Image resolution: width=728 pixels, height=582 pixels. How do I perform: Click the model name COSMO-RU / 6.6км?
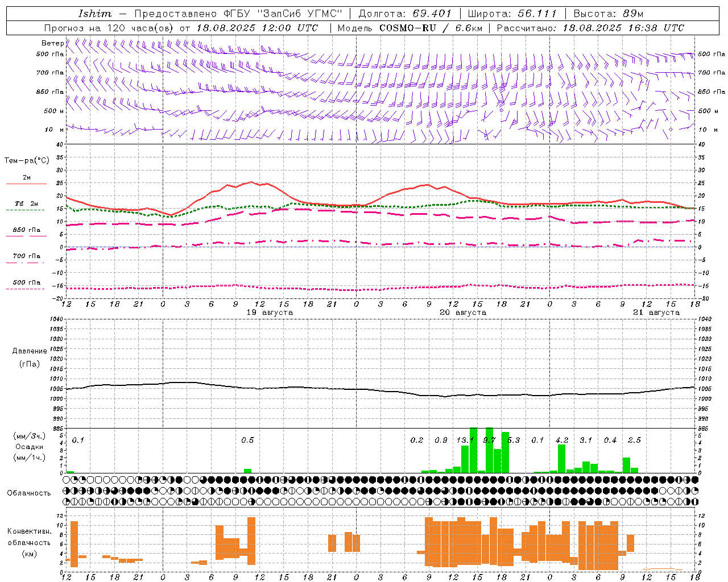[x=431, y=28]
